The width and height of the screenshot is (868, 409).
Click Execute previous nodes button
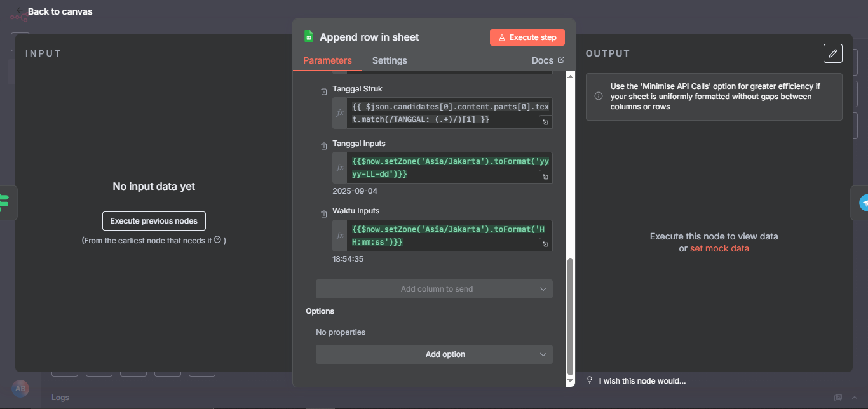[154, 221]
